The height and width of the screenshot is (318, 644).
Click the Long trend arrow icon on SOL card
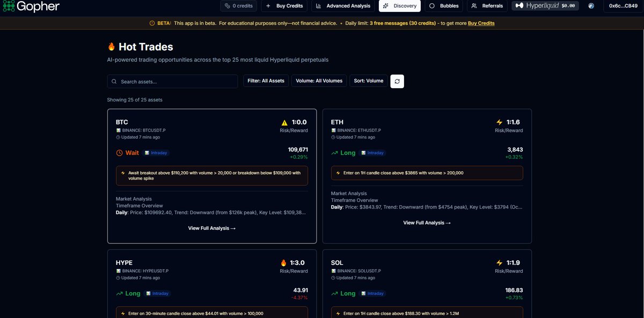335,294
